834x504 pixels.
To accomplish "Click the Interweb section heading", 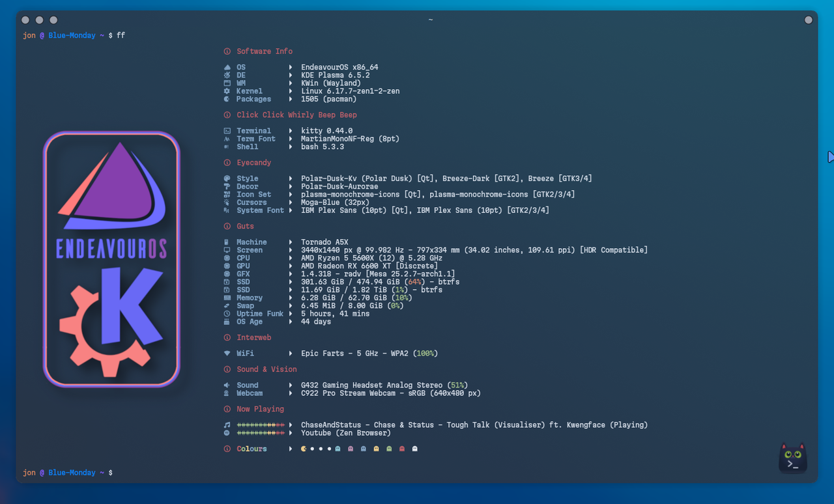I will pyautogui.click(x=254, y=338).
